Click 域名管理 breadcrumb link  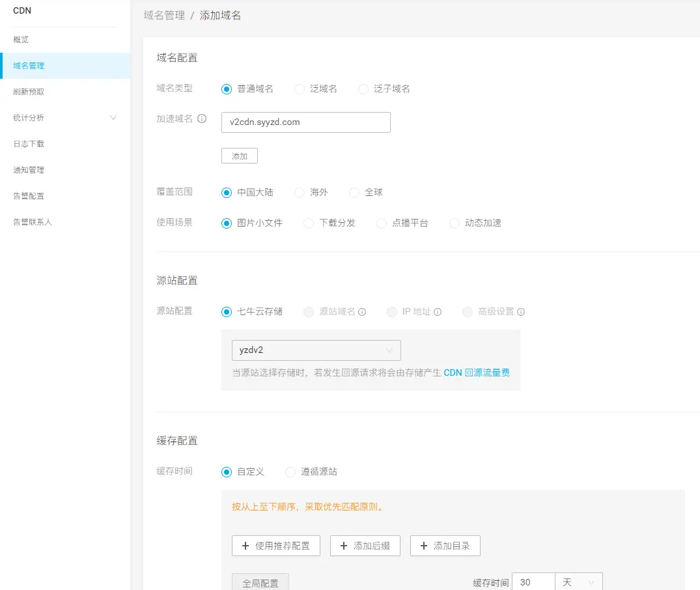pos(164,15)
